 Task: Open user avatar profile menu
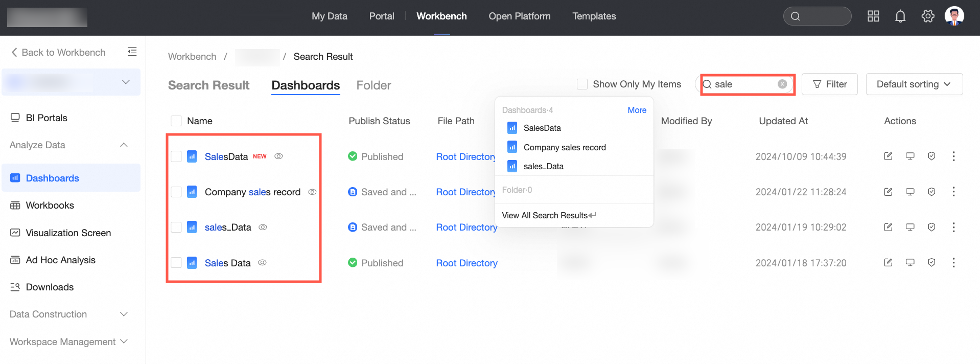click(954, 16)
